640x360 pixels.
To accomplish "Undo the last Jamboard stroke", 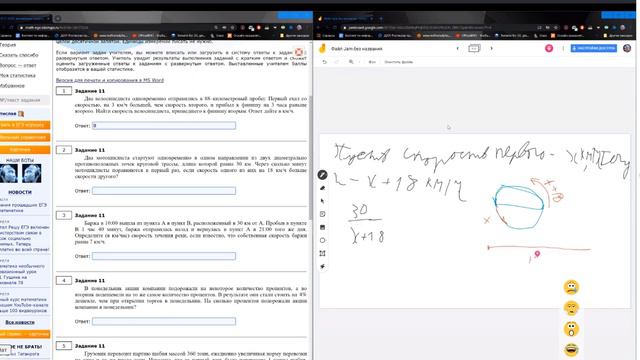I will tap(324, 62).
